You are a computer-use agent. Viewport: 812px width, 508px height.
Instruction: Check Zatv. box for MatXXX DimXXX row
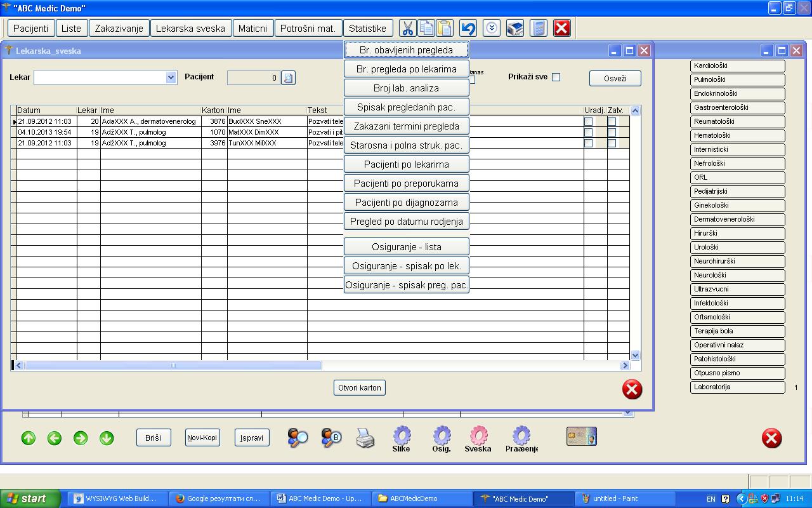pos(612,132)
